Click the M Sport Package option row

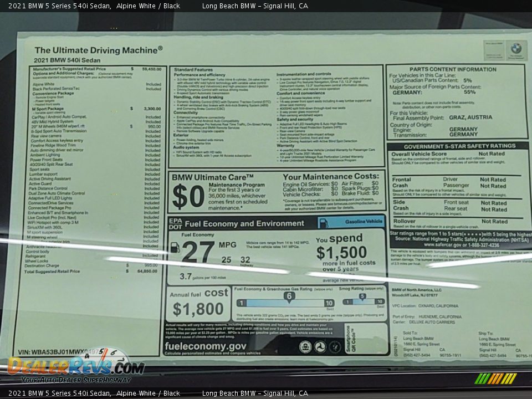[96, 109]
